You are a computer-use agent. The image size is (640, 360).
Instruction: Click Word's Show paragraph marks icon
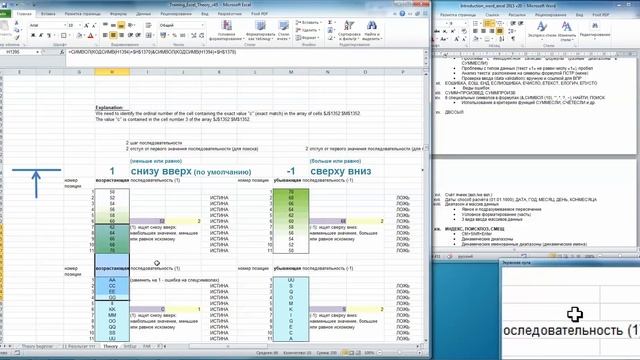513,39
